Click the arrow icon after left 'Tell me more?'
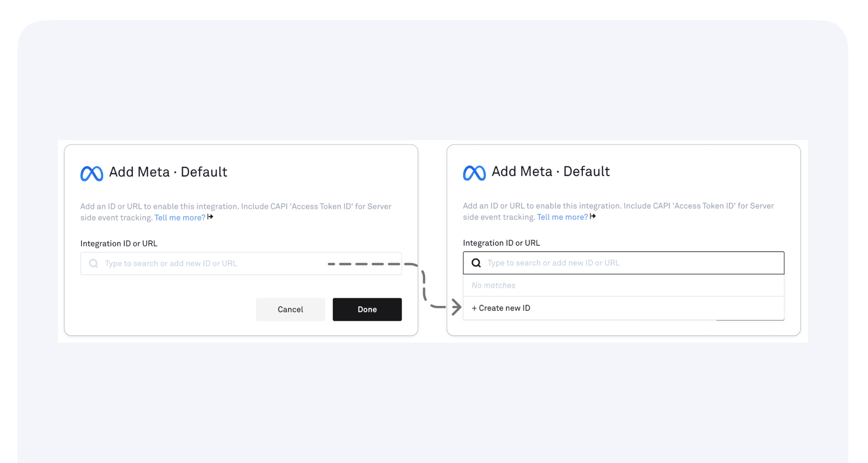Screen dimensions: 868x463 (x=210, y=217)
